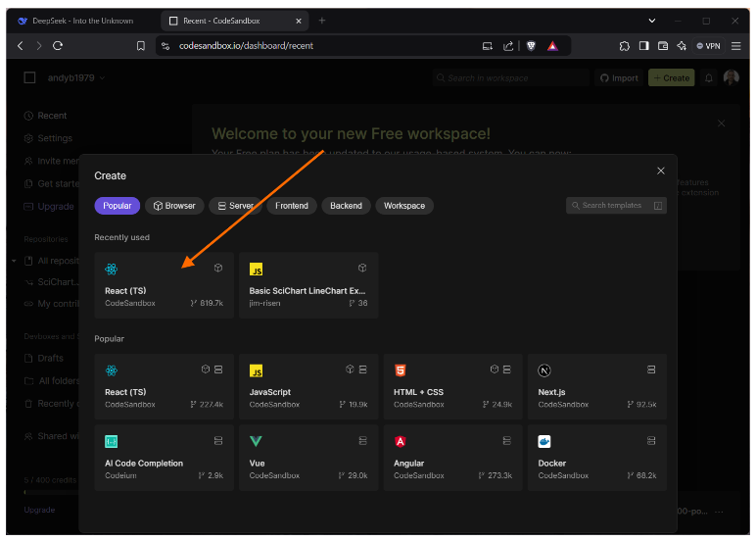
Task: Click the server icon on Next.js card
Action: 651,369
